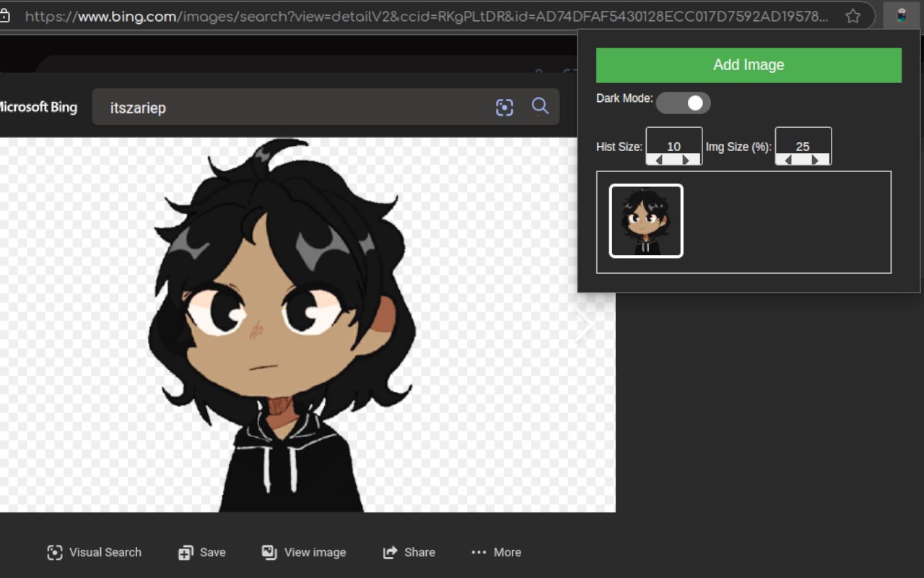Decrease Img Size with left arrow
The height and width of the screenshot is (578, 924).
point(788,160)
